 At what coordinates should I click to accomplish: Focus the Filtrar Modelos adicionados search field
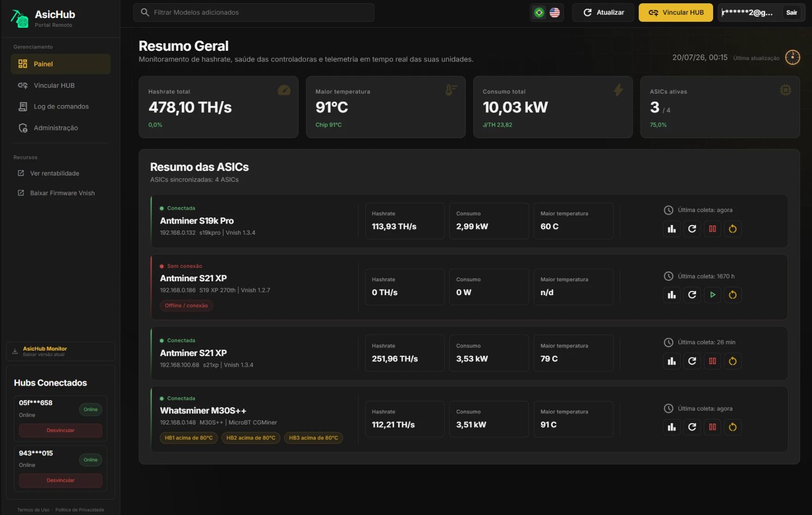(x=254, y=12)
